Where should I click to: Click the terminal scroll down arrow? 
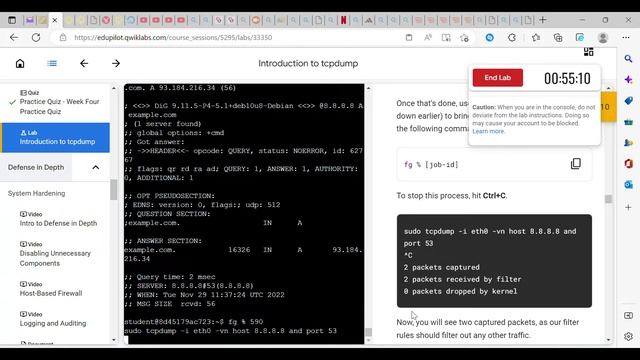coord(368,341)
